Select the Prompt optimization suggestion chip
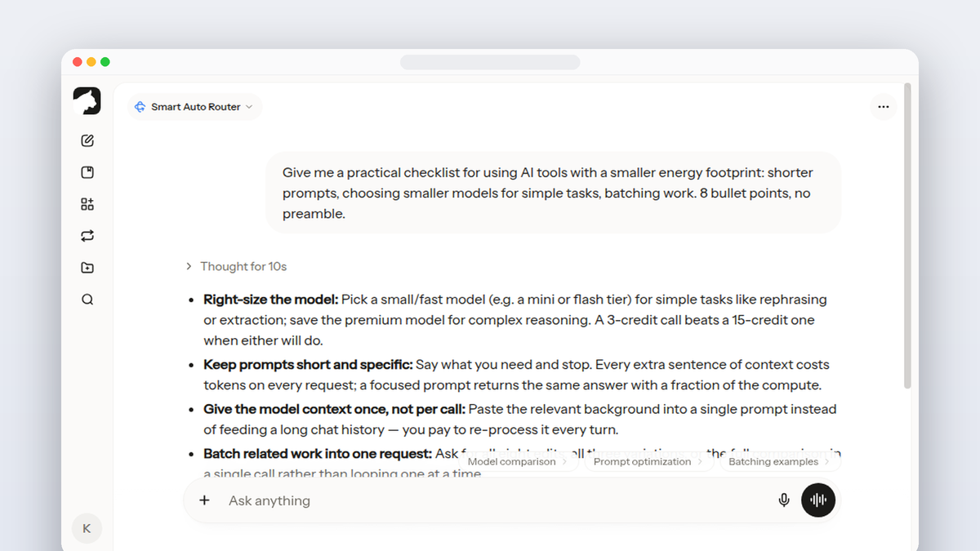Image resolution: width=980 pixels, height=551 pixels. tap(648, 462)
